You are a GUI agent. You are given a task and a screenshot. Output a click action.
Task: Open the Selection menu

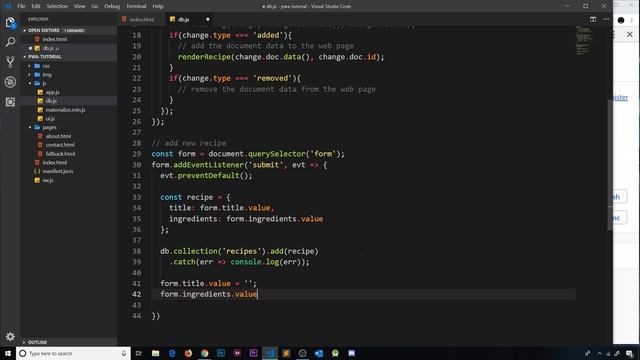coord(57,6)
